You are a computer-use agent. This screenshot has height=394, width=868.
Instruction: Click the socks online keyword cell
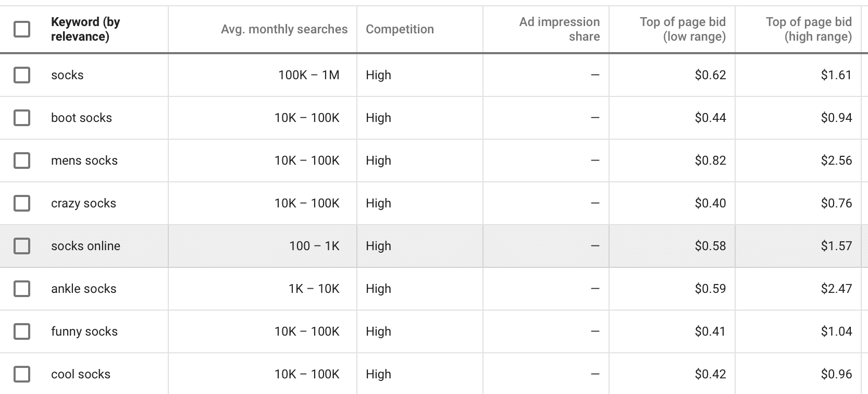[85, 246]
